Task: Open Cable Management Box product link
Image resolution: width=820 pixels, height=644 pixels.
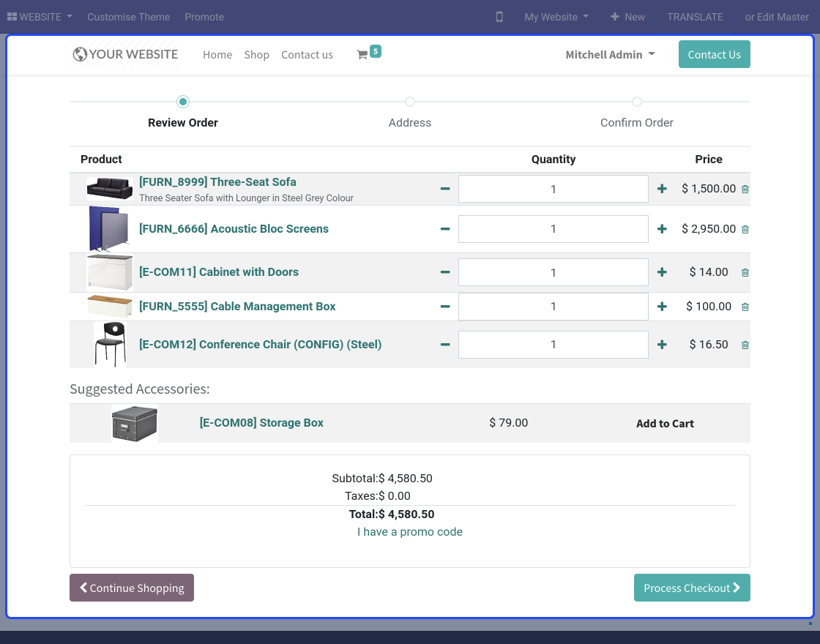Action: coord(237,307)
